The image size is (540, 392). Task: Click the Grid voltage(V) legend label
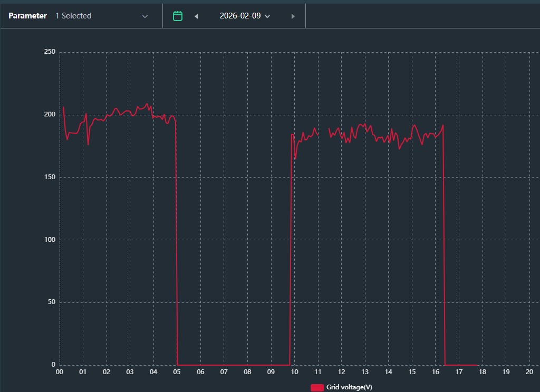pyautogui.click(x=349, y=387)
